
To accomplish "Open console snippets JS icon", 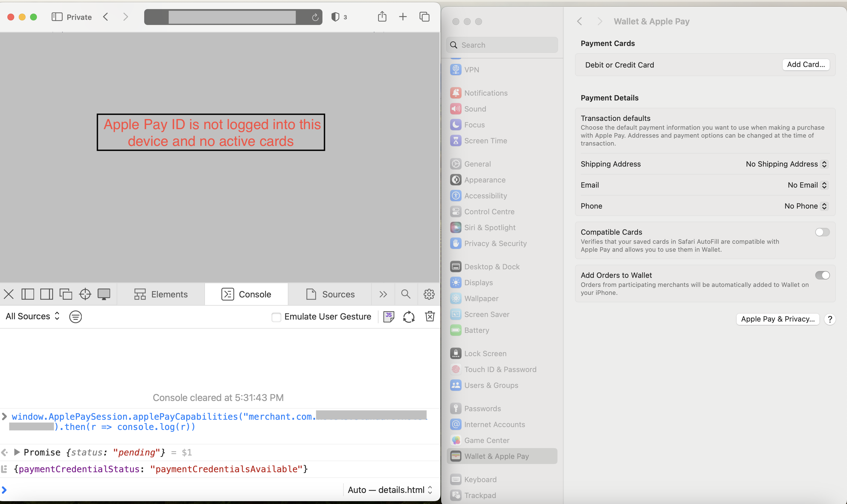I will [x=389, y=316].
